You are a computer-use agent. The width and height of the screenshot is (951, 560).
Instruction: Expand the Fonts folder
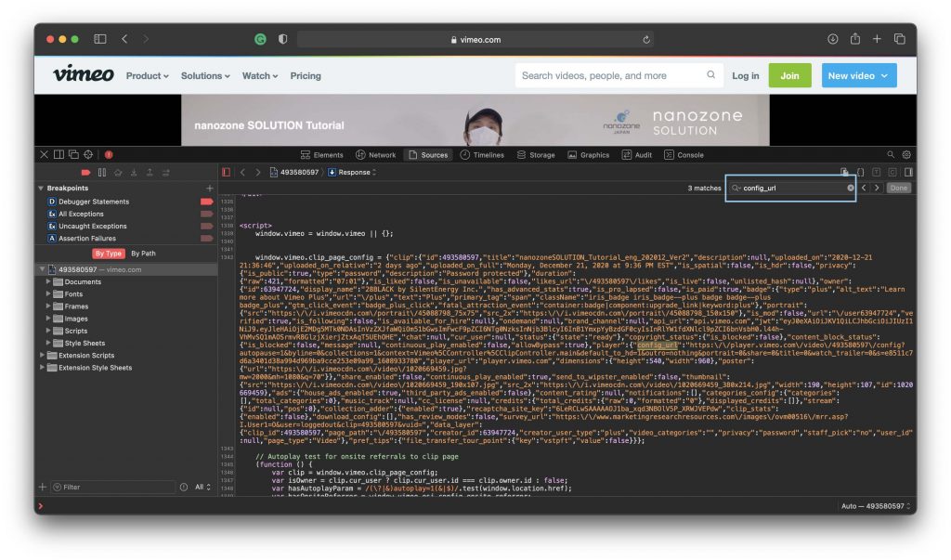pos(48,293)
